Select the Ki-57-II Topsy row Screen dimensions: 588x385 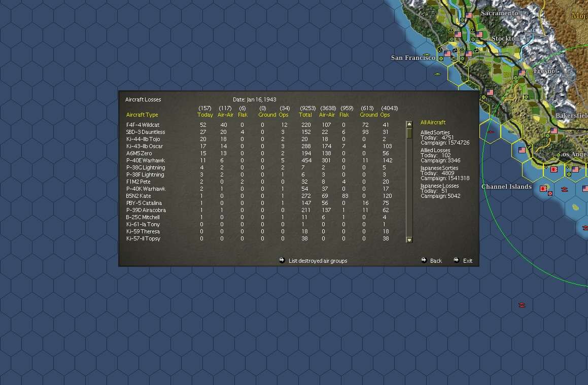pos(259,239)
